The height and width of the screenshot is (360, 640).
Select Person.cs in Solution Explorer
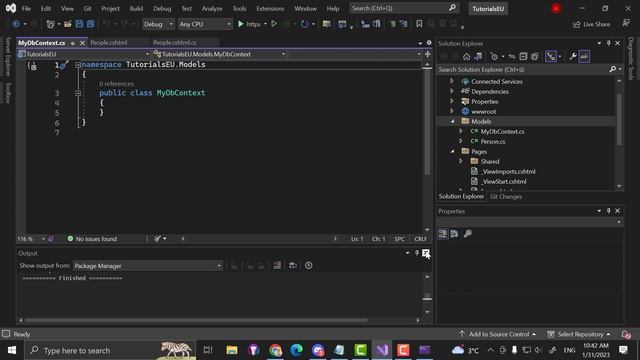[493, 142]
